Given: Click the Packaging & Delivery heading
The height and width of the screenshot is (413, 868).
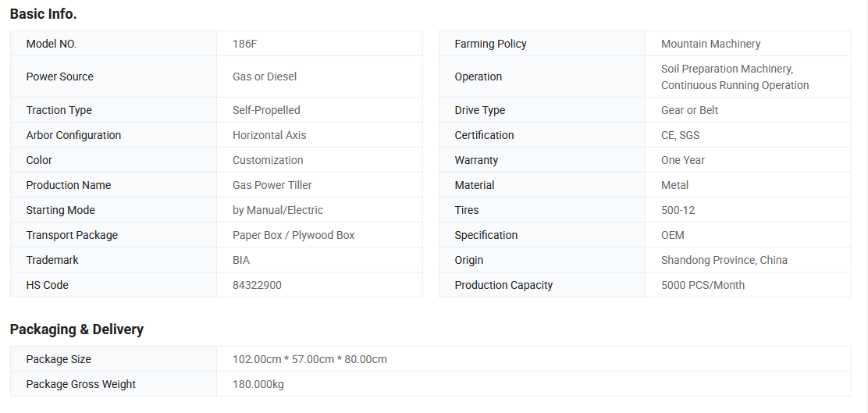Looking at the screenshot, I should [x=76, y=329].
